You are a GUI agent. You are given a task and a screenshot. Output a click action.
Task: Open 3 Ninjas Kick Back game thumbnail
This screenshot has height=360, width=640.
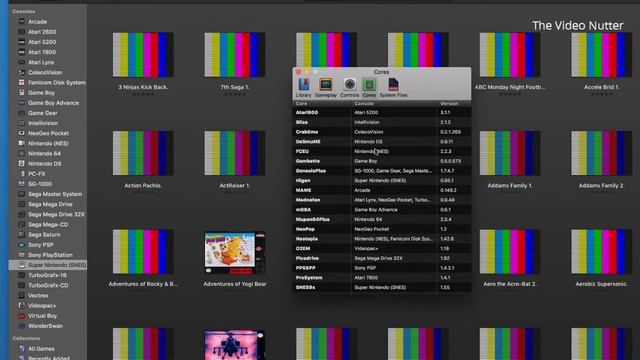(x=143, y=55)
